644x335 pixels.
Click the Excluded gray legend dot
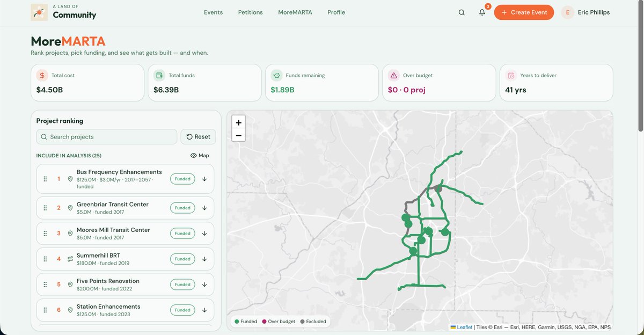tap(302, 322)
